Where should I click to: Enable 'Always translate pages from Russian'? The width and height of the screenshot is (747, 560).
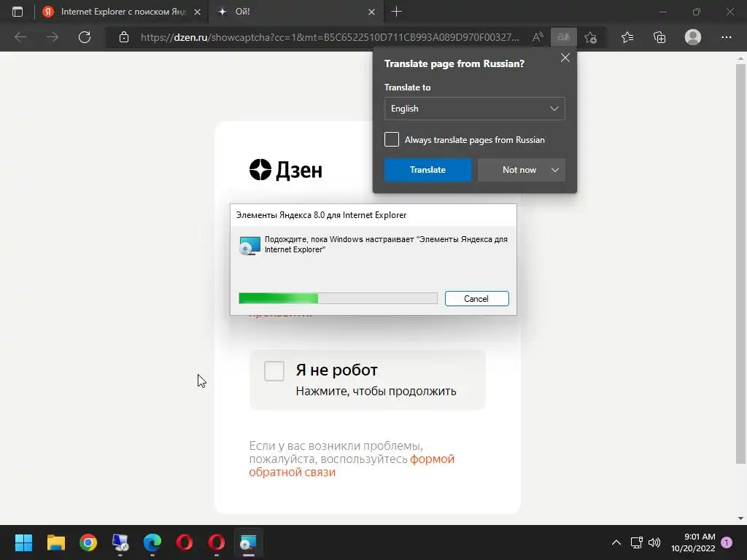(392, 139)
